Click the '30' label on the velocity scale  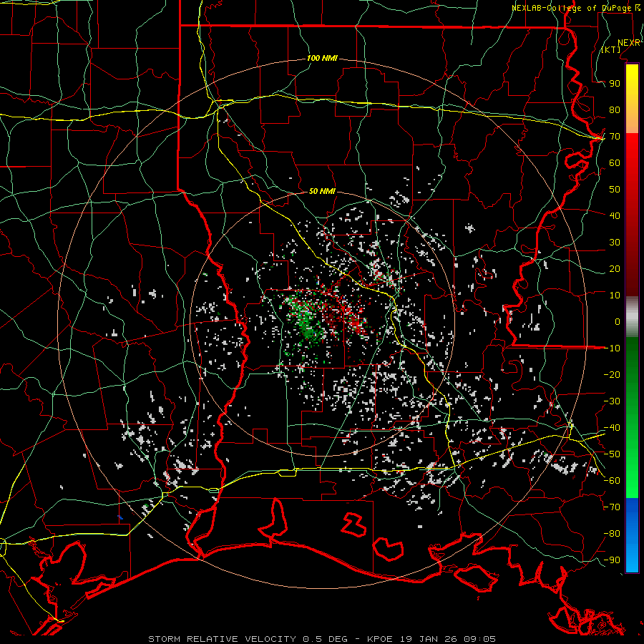coord(615,243)
